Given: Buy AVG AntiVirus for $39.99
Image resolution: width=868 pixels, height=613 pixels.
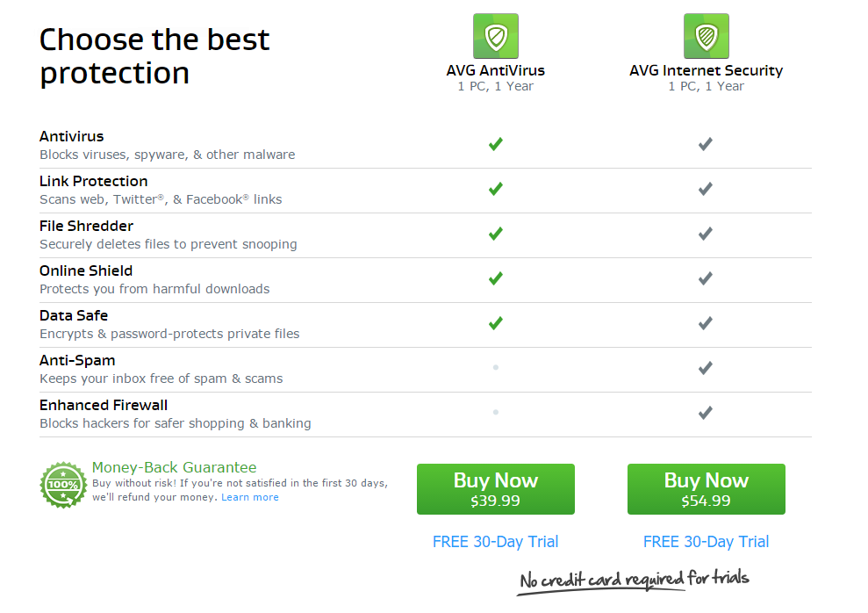Looking at the screenshot, I should pos(496,489).
